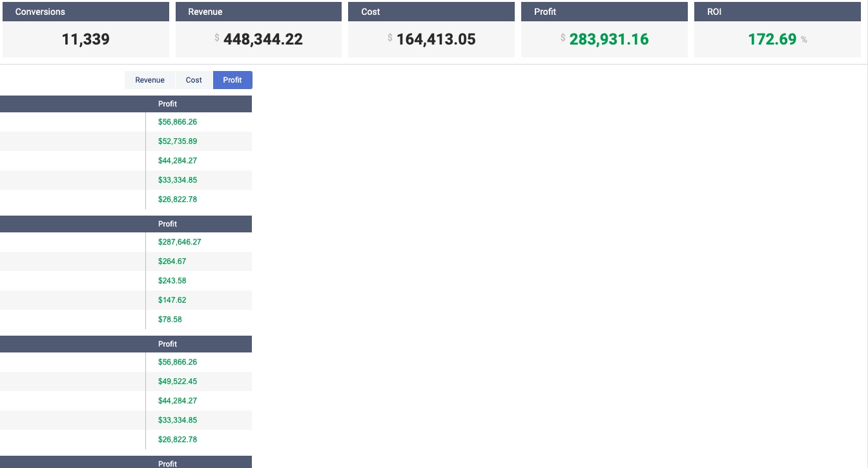Image resolution: width=868 pixels, height=468 pixels.
Task: Click the 164,413.05 cost total
Action: tap(436, 39)
